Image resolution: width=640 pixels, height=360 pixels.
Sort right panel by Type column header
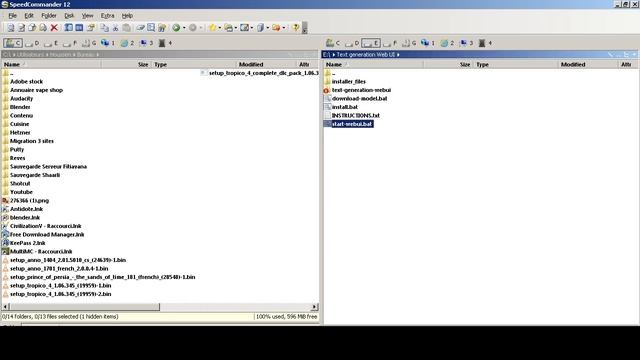(516, 64)
